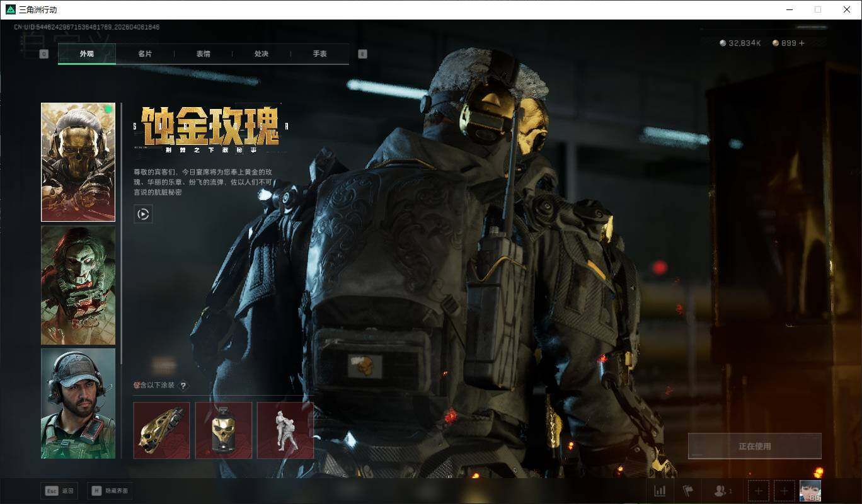Switch to the 外观 tab
Viewport: 862px width, 504px height.
tap(87, 54)
